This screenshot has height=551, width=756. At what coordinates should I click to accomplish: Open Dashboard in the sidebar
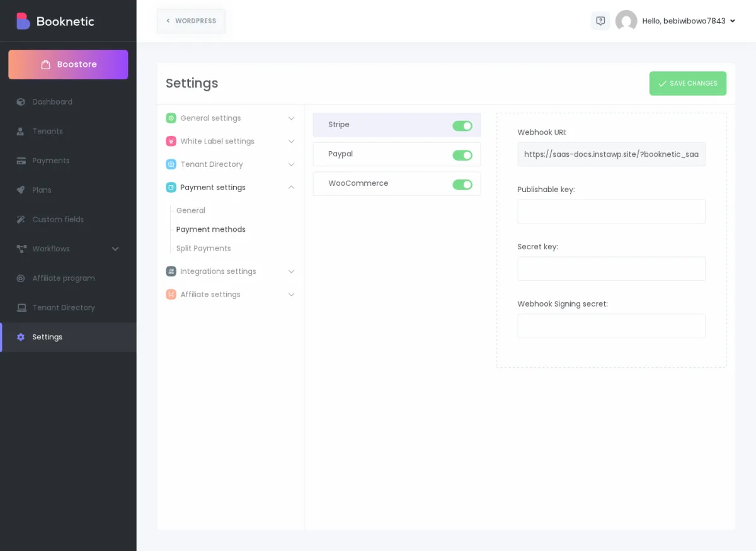pyautogui.click(x=68, y=102)
